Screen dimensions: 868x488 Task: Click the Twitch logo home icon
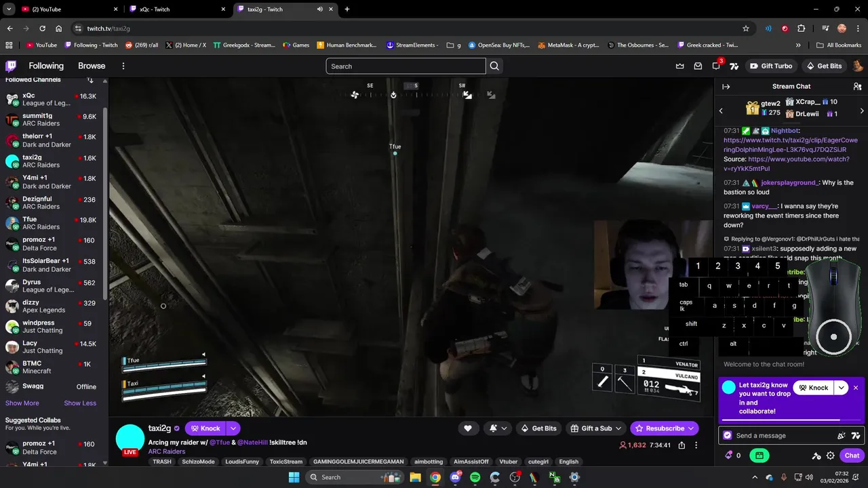click(11, 66)
